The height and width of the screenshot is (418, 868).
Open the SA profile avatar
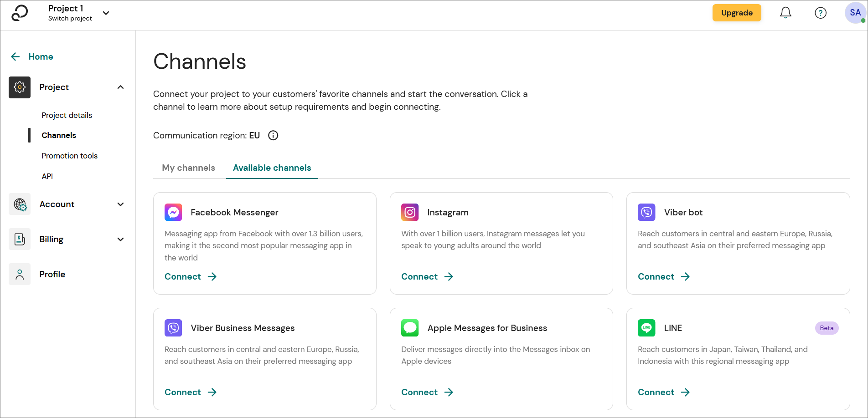tap(854, 13)
